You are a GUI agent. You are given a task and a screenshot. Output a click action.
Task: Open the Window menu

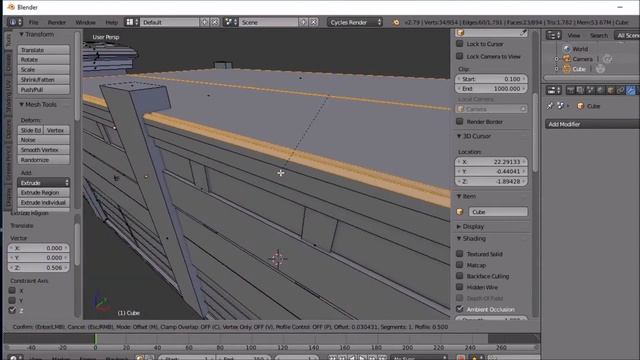tap(85, 22)
